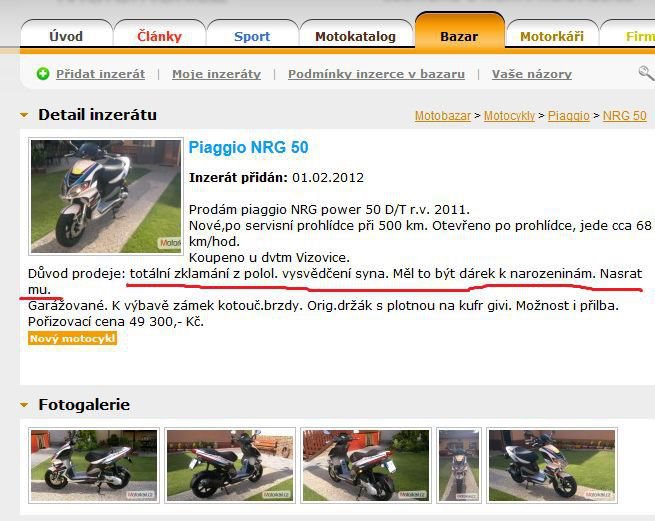This screenshot has height=521, width=655.
Task: Follow the Piaggio breadcrumb link
Action: click(x=569, y=116)
